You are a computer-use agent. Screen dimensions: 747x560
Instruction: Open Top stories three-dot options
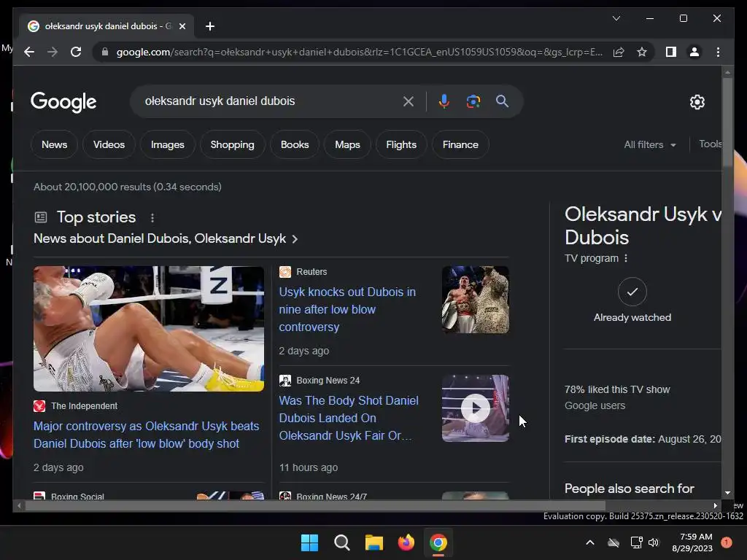pyautogui.click(x=152, y=217)
